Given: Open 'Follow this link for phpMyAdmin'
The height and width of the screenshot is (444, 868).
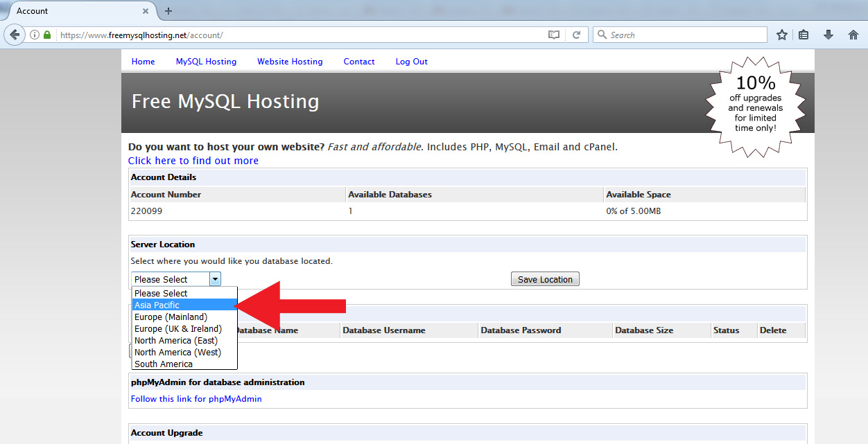Looking at the screenshot, I should [x=196, y=398].
